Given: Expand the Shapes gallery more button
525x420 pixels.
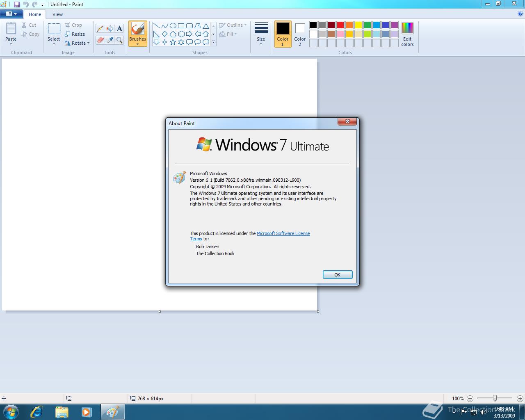Looking at the screenshot, I should pos(213,42).
